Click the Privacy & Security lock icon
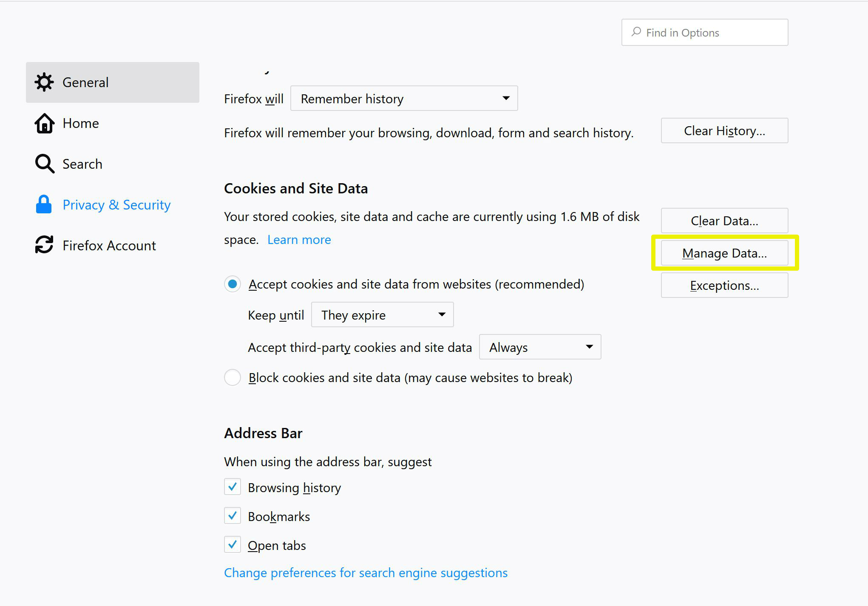 click(x=43, y=204)
